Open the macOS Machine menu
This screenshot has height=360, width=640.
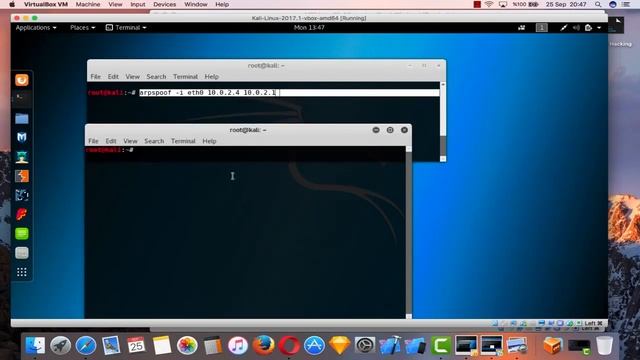[88, 4]
